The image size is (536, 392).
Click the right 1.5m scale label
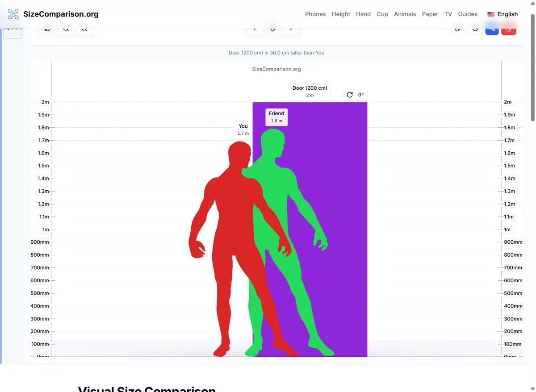tap(510, 166)
